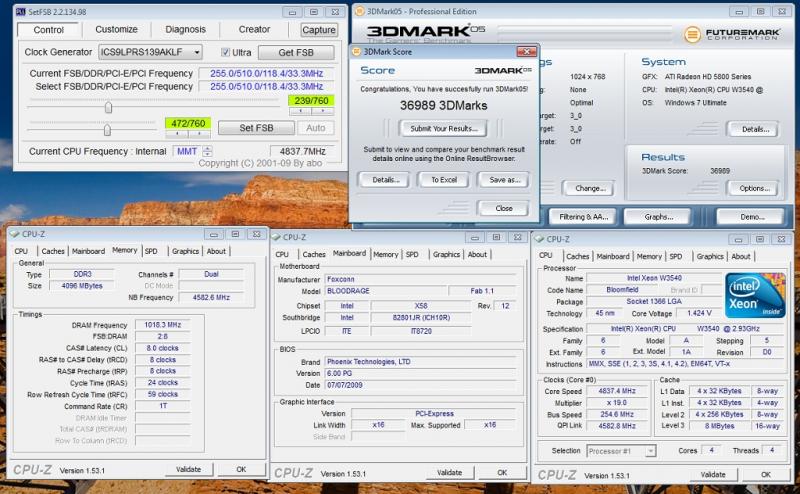Close the 3DMark Score dialog with red X

click(527, 52)
